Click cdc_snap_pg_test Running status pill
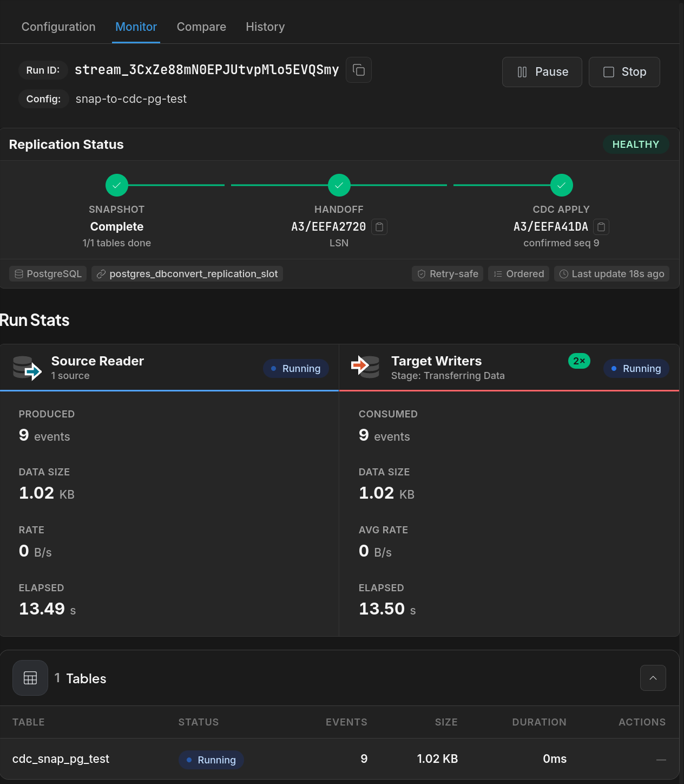This screenshot has width=684, height=784. pos(211,760)
